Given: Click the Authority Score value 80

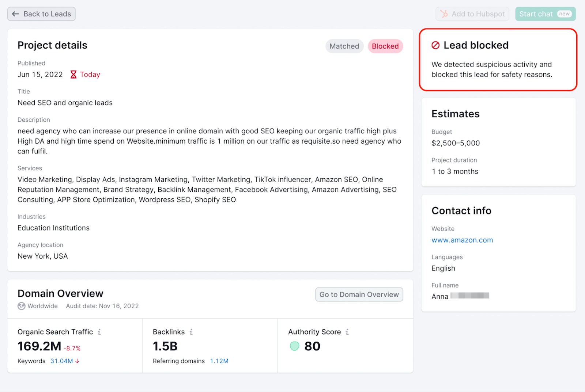Looking at the screenshot, I should [312, 346].
